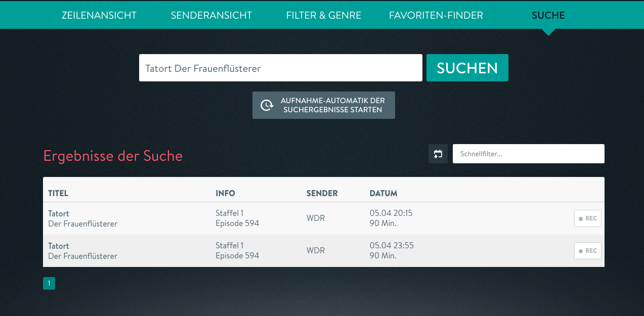Sort results by Titel column

click(x=58, y=193)
